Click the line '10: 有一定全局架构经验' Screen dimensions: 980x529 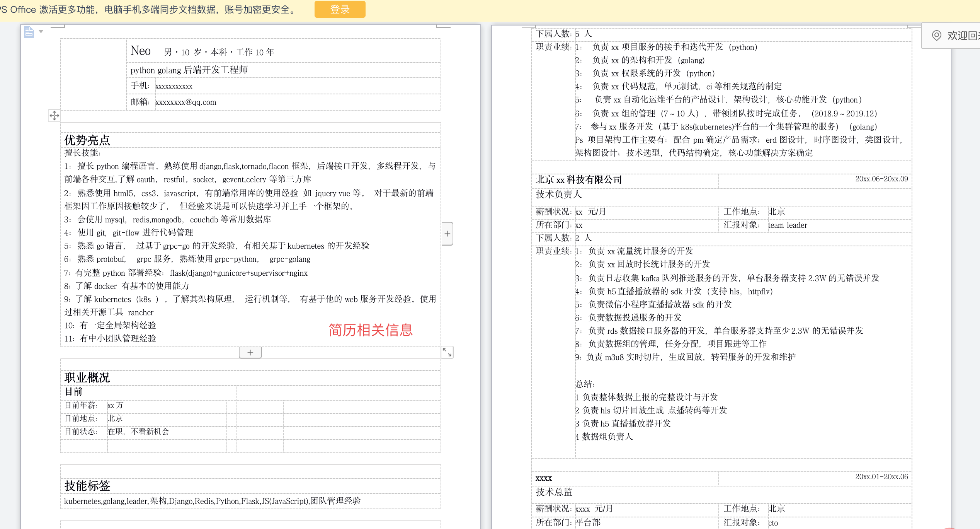[x=110, y=325]
